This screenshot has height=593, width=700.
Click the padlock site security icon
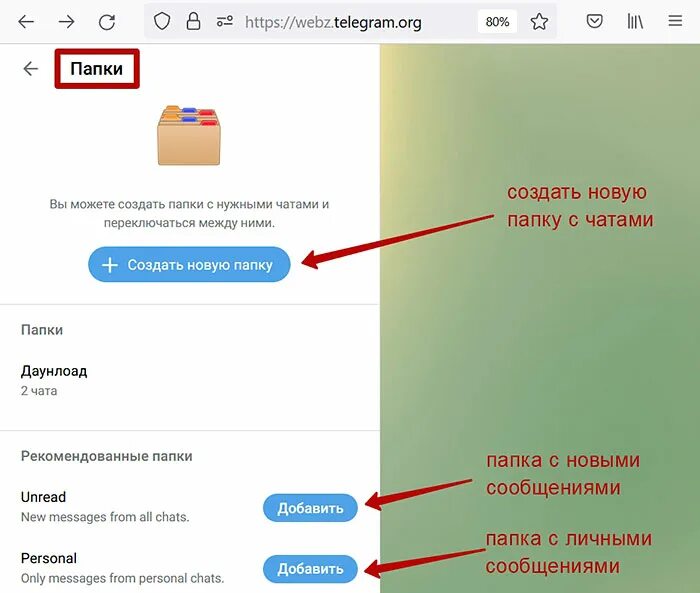193,21
